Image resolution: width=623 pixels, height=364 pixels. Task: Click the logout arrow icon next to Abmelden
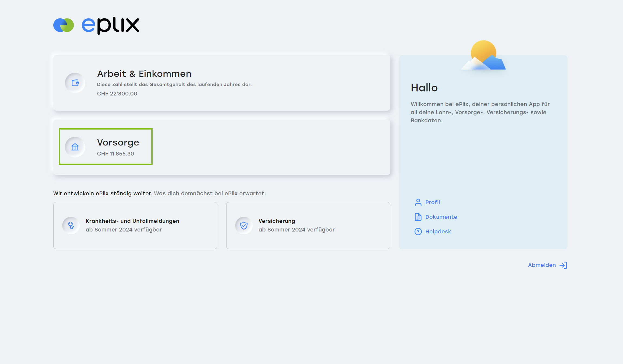tap(563, 265)
